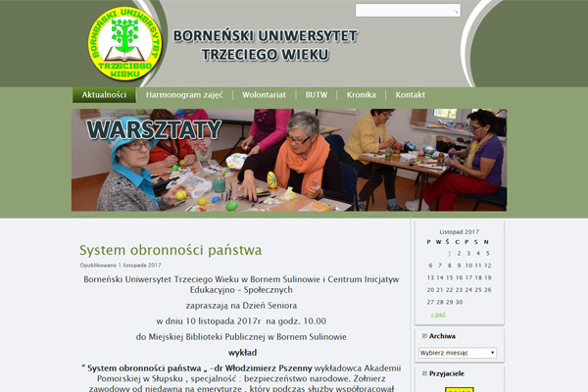Click the search magnifier icon in search box
588x392 pixels.
(456, 11)
